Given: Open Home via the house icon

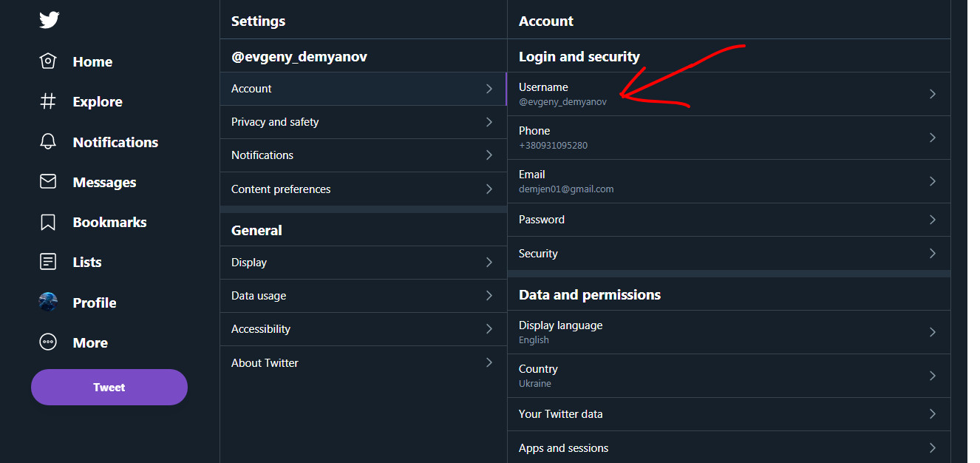Looking at the screenshot, I should [x=48, y=61].
